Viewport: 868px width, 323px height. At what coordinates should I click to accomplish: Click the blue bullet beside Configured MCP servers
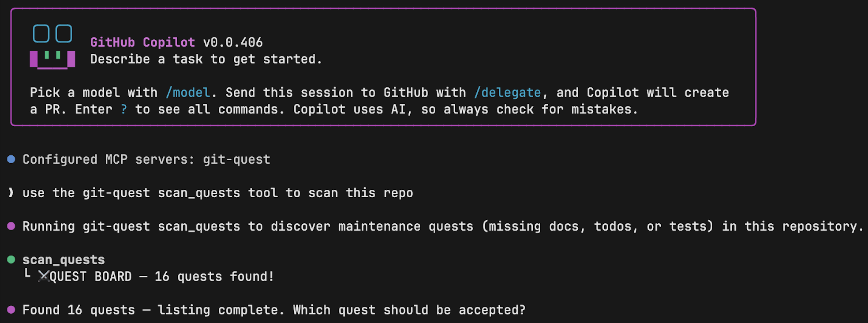(x=11, y=159)
